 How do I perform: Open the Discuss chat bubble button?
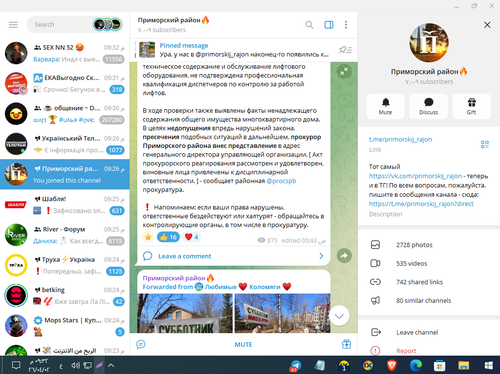pos(429,106)
